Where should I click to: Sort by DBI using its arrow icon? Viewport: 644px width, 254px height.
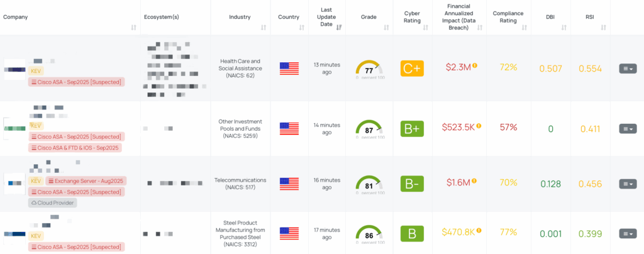pos(563,28)
